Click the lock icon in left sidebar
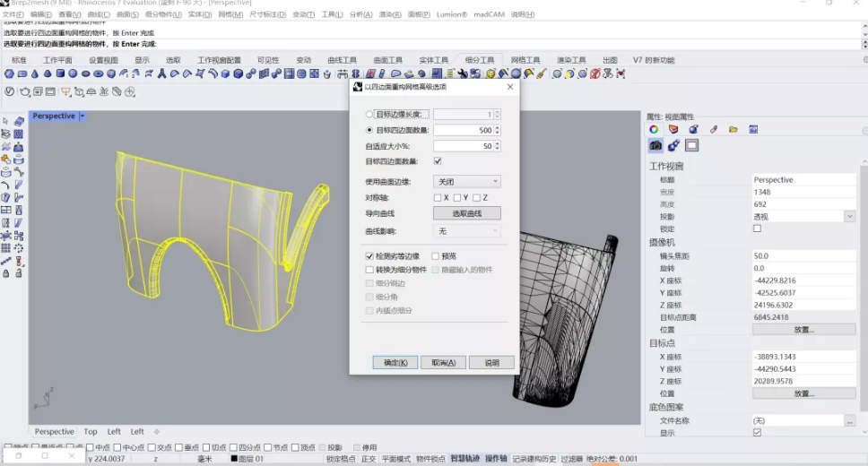 (x=6, y=273)
